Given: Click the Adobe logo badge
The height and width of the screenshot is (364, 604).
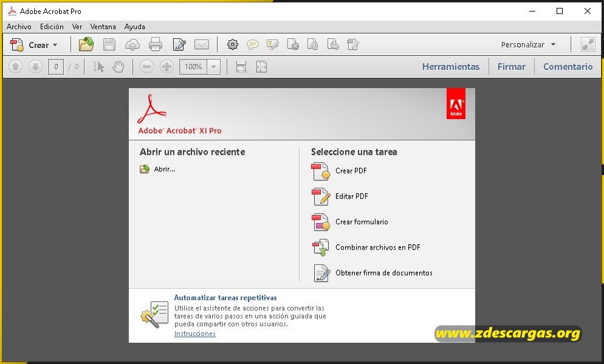Looking at the screenshot, I should [x=456, y=104].
